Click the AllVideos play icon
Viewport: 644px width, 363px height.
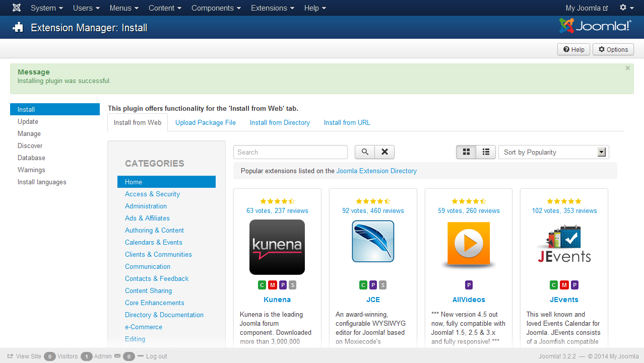coord(469,245)
